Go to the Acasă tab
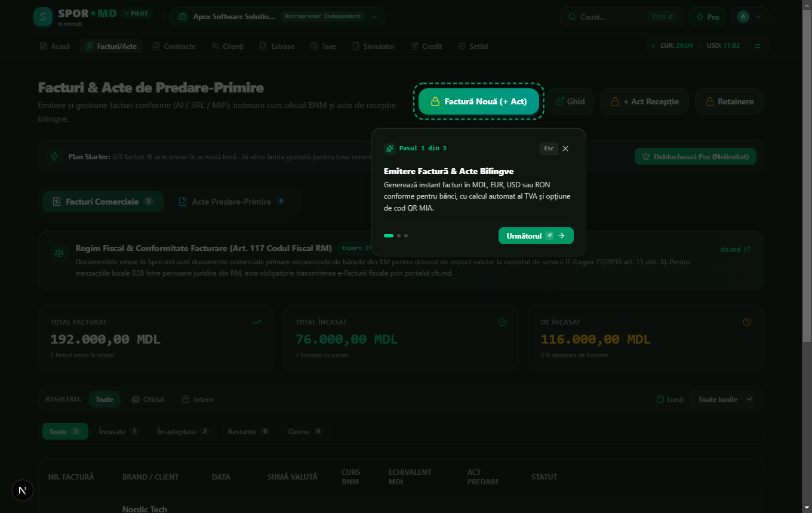This screenshot has width=812, height=513. coord(55,46)
